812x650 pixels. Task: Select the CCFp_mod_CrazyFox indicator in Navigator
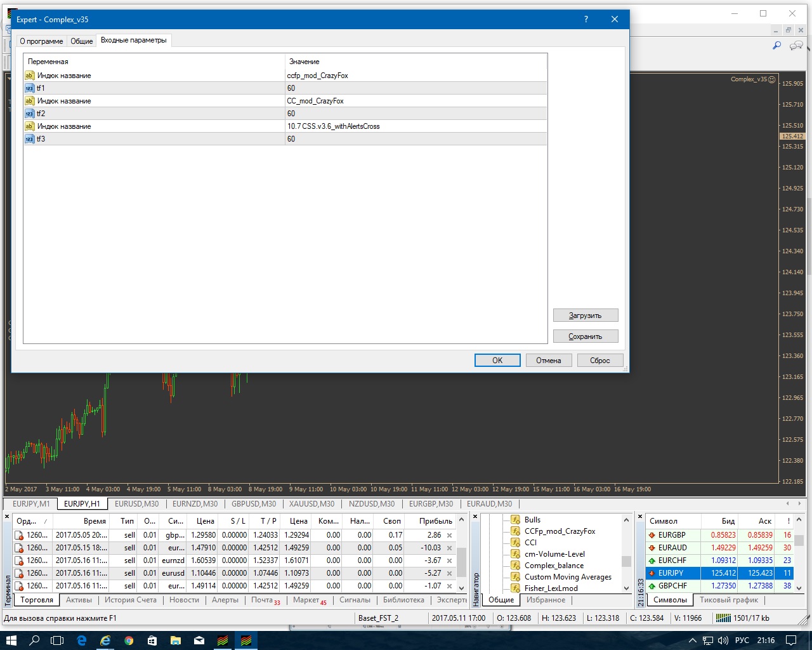560,531
